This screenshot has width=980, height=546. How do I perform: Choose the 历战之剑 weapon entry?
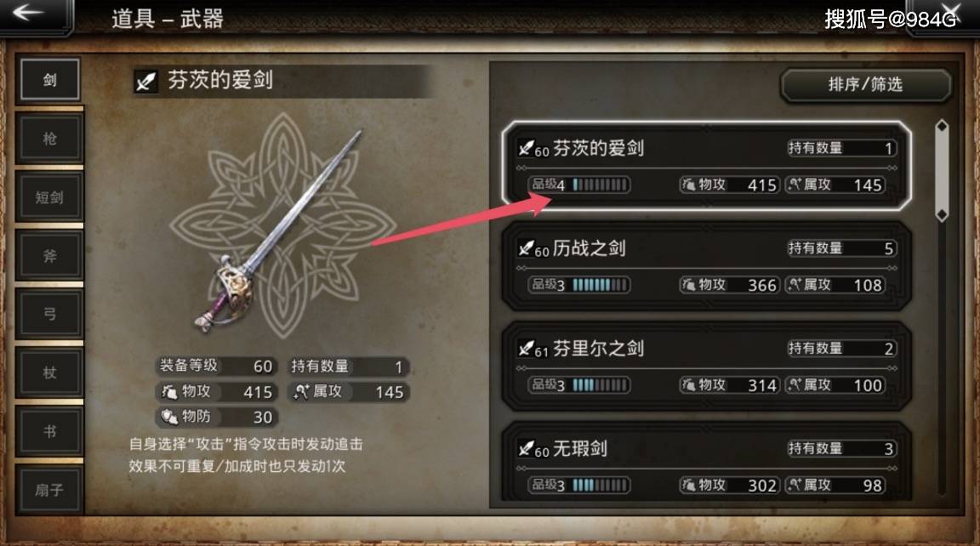(706, 266)
